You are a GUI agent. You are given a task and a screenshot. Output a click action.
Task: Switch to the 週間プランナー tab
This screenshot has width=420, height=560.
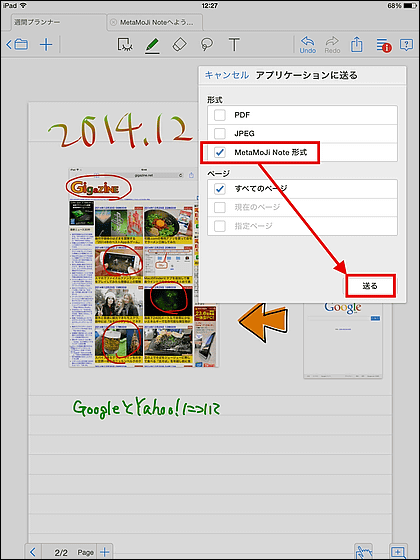59,22
